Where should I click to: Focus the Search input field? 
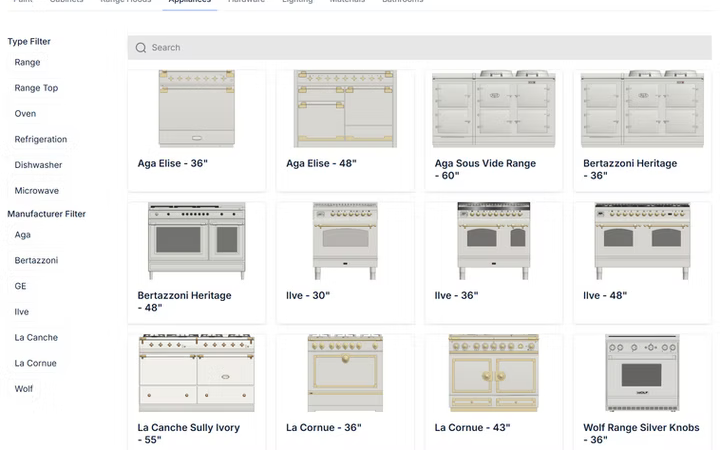[x=420, y=48]
